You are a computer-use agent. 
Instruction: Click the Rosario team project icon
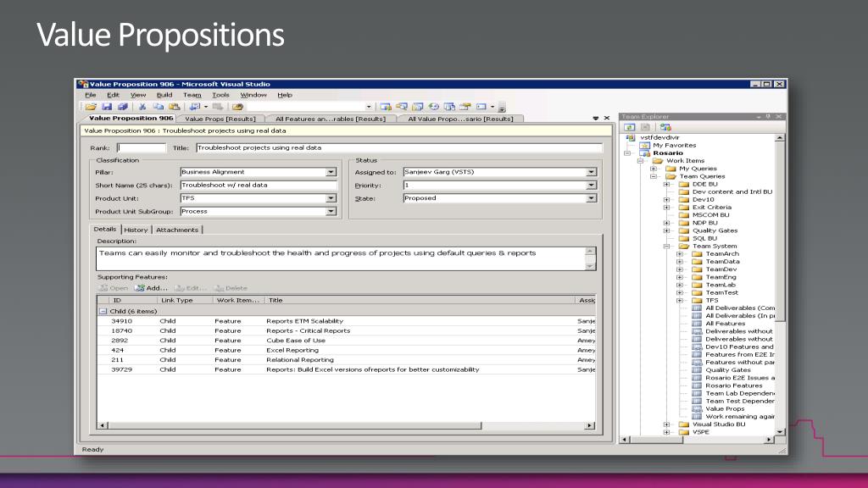[x=644, y=153]
